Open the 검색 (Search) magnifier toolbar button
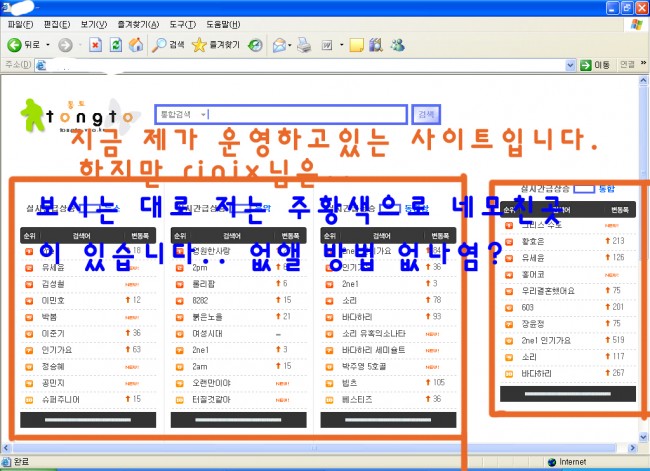The height and width of the screenshot is (471, 650). point(168,45)
